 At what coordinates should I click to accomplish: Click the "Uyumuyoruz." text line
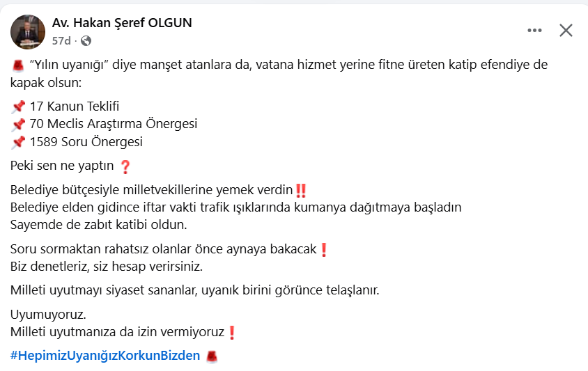click(48, 315)
